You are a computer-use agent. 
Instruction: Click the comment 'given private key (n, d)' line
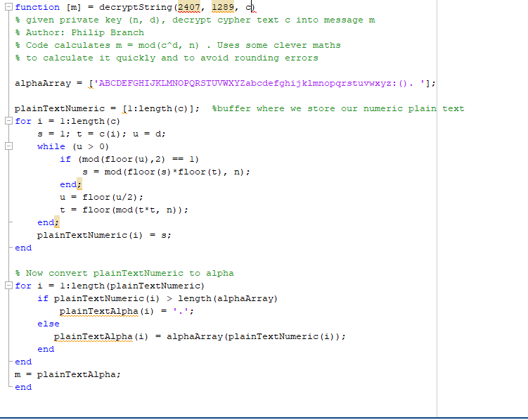tap(195, 20)
